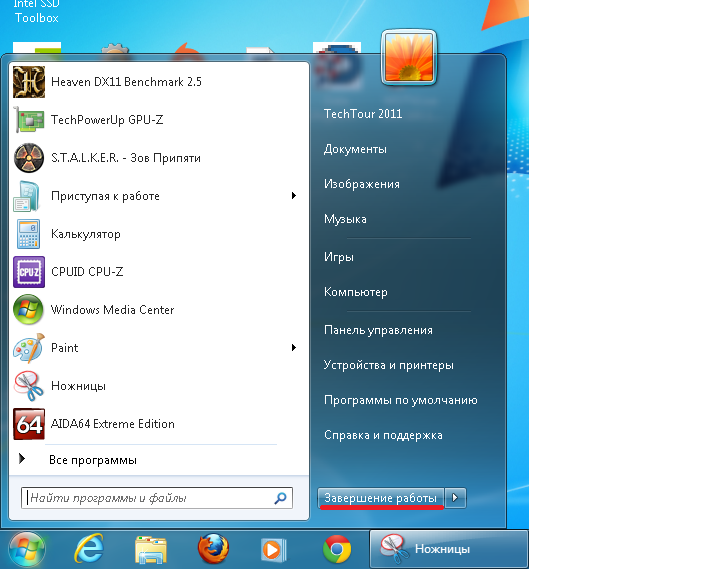Expand the Paint recent files arrow

(x=294, y=348)
